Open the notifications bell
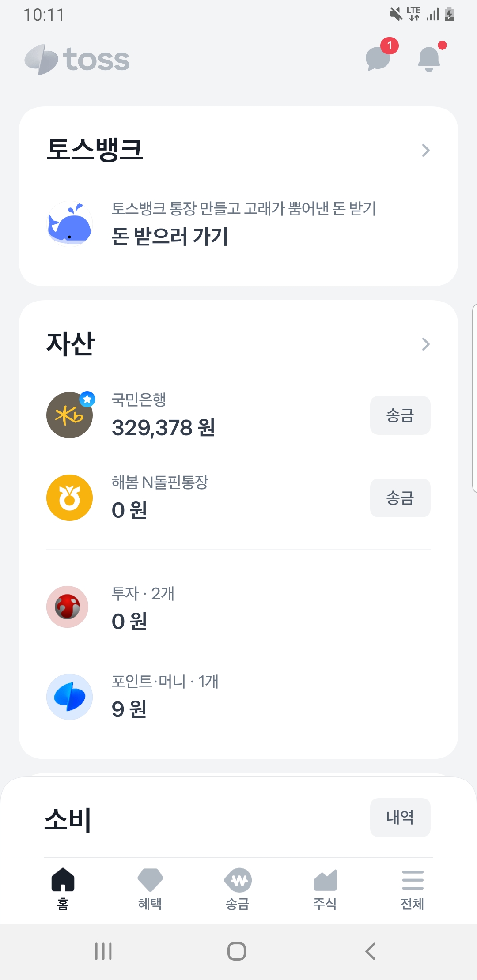The height and width of the screenshot is (980, 477). pos(429,58)
